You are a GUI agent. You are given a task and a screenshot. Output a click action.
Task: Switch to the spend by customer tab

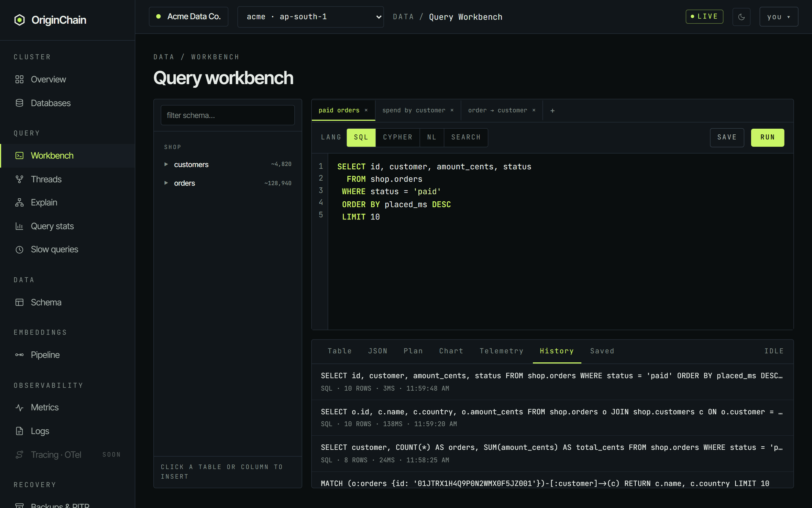(x=414, y=110)
